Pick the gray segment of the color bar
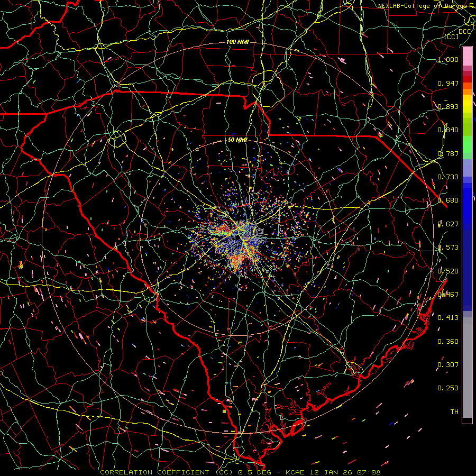476x476 pixels. tap(467, 368)
